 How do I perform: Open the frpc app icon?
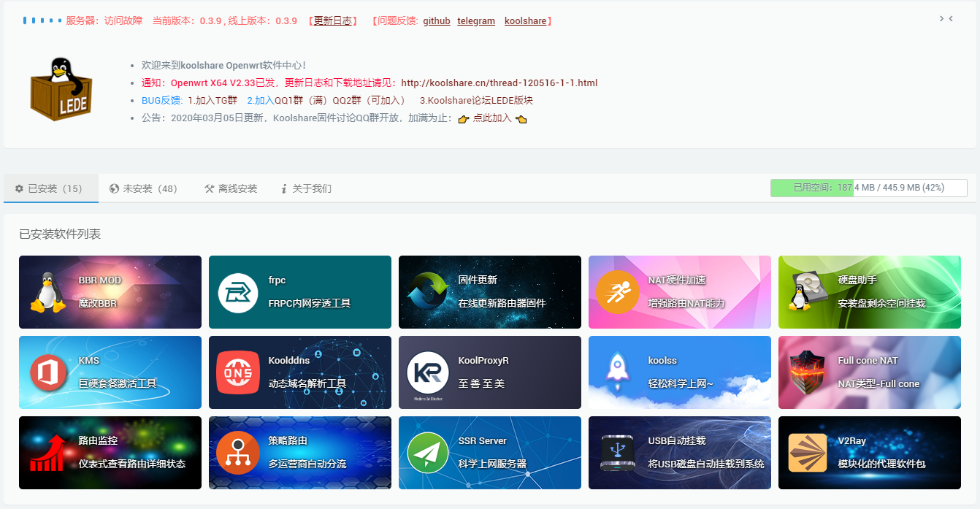tap(238, 292)
